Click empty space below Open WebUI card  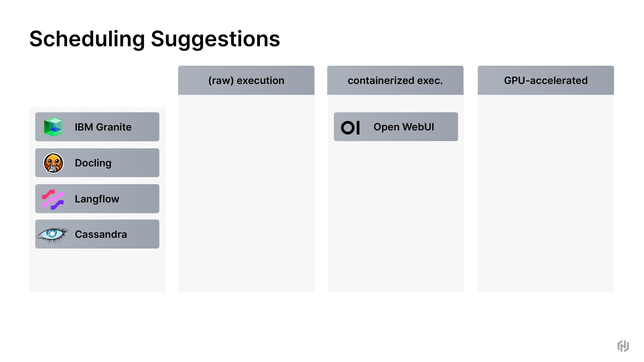pyautogui.click(x=396, y=215)
